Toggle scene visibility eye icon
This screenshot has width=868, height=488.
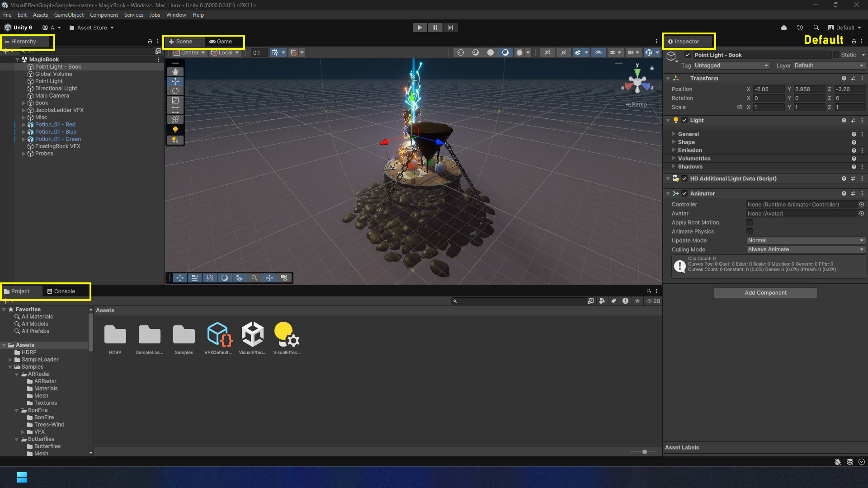(x=599, y=52)
